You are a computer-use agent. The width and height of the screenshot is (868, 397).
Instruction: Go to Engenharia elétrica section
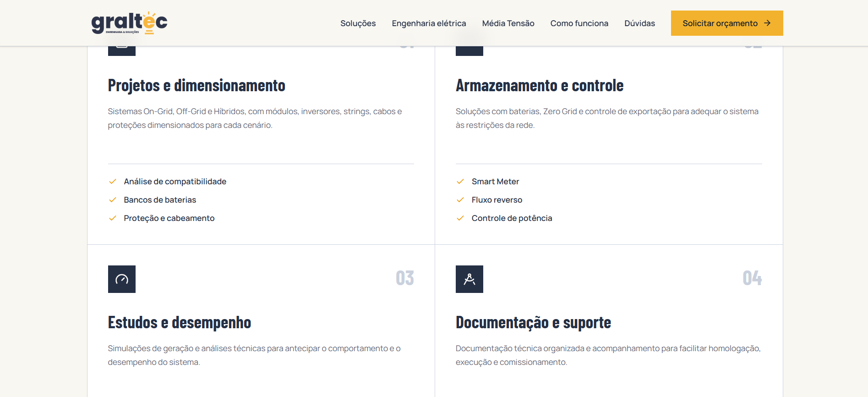429,23
